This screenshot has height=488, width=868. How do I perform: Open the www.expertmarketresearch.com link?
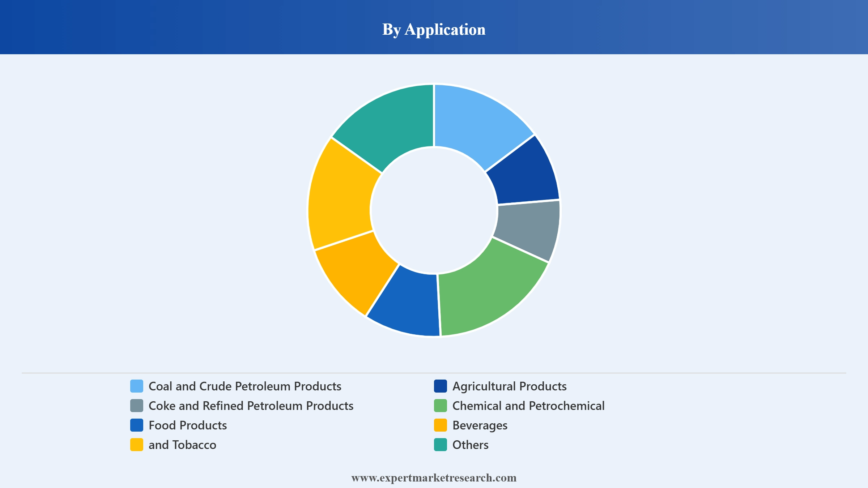[x=434, y=478]
